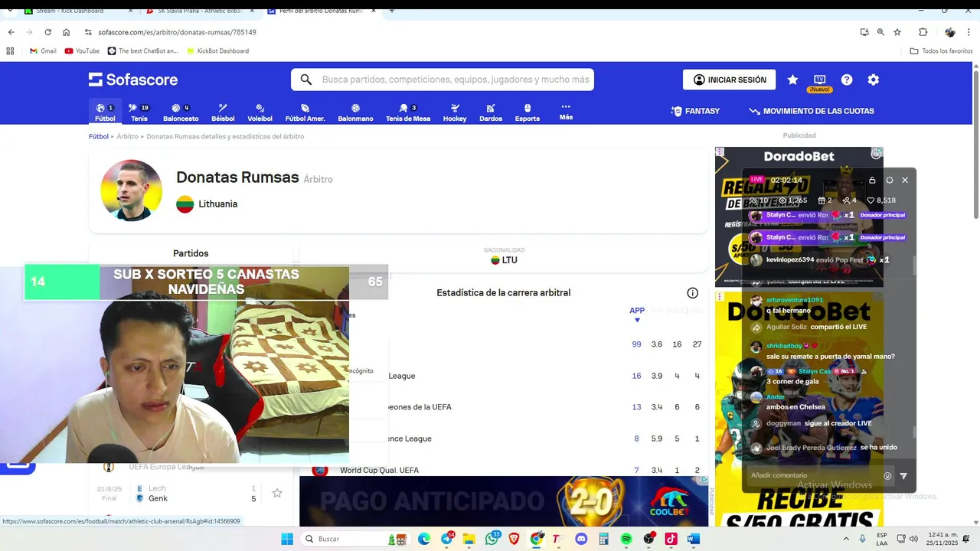Open the Esports section
This screenshot has width=980, height=551.
tap(528, 112)
